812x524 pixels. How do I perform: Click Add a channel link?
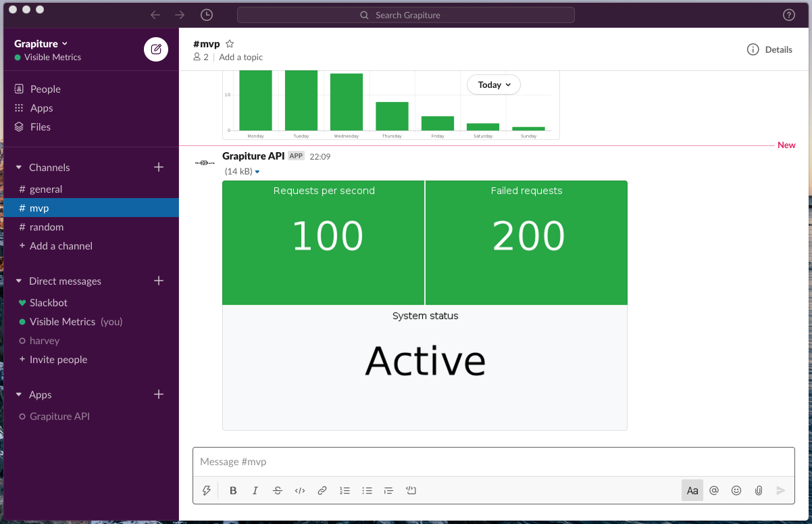tap(61, 246)
